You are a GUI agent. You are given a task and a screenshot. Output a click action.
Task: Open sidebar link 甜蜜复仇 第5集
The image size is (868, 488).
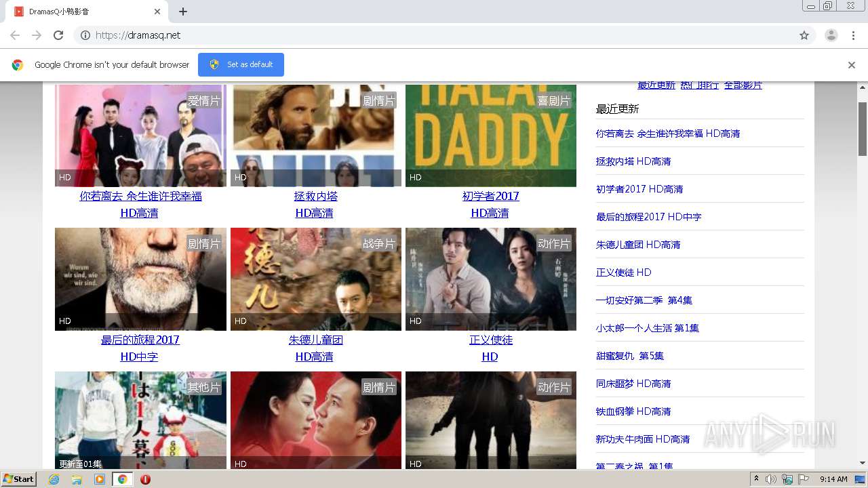[x=630, y=356]
